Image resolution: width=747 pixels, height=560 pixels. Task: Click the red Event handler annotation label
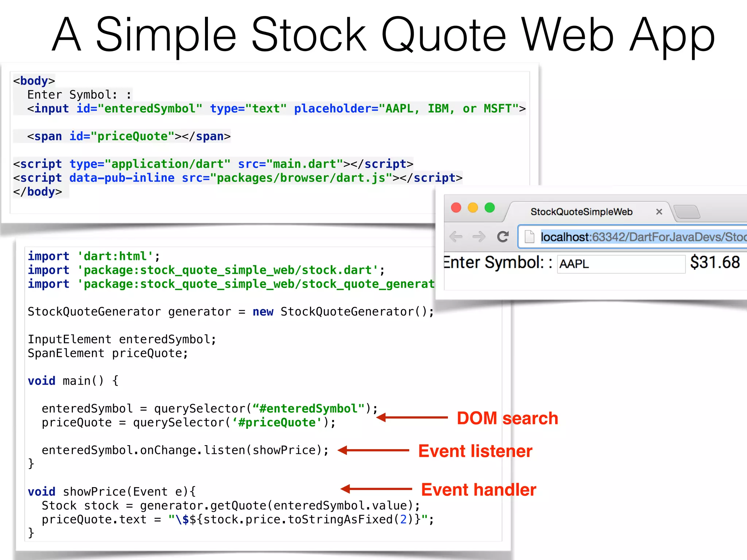click(479, 490)
